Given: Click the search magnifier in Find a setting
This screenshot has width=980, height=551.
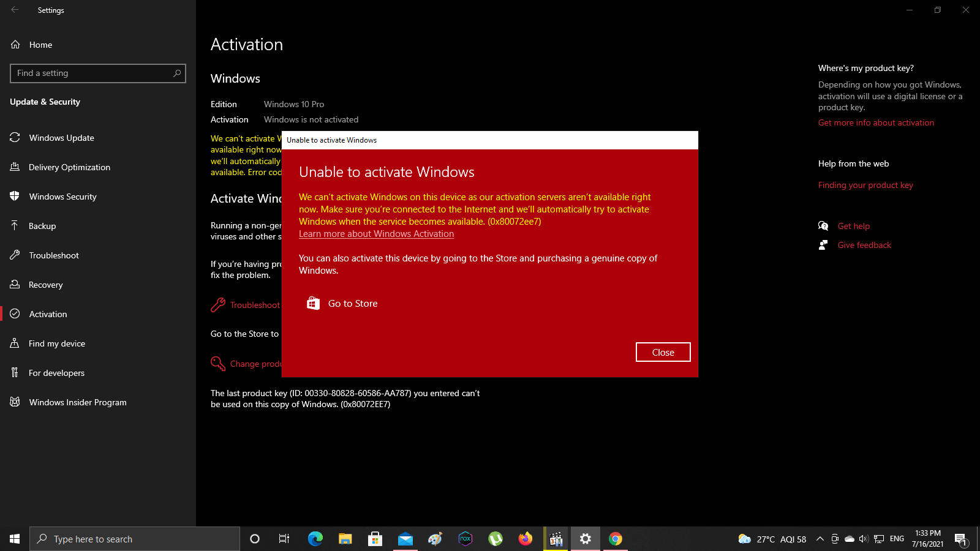Looking at the screenshot, I should pyautogui.click(x=177, y=73).
